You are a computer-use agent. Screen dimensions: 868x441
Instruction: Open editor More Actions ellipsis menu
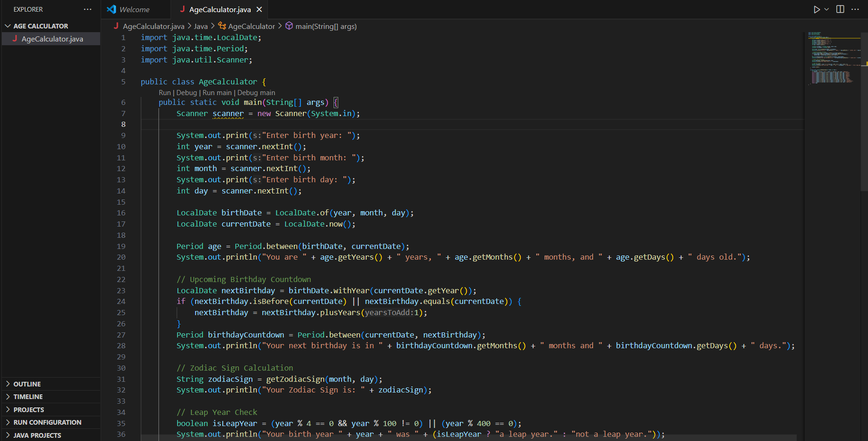click(855, 9)
